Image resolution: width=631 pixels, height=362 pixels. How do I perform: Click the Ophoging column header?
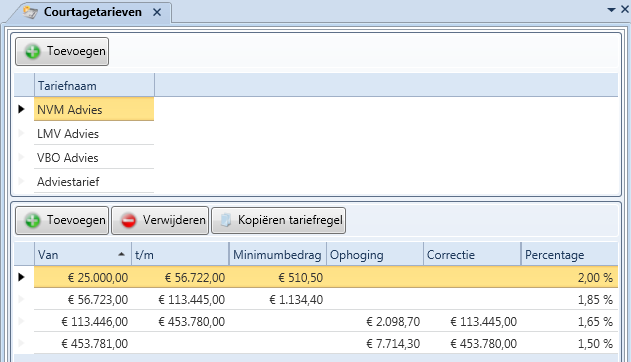375,255
